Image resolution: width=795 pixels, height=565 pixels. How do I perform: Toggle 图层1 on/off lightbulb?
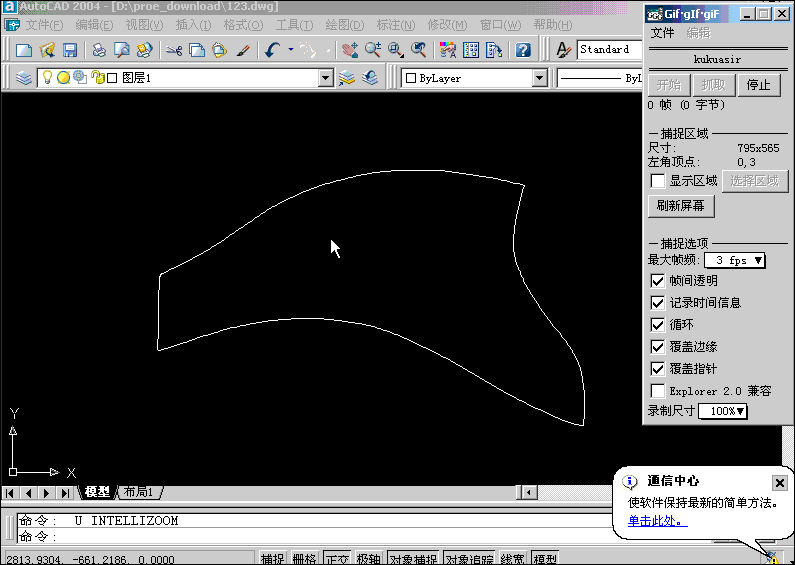tap(47, 77)
